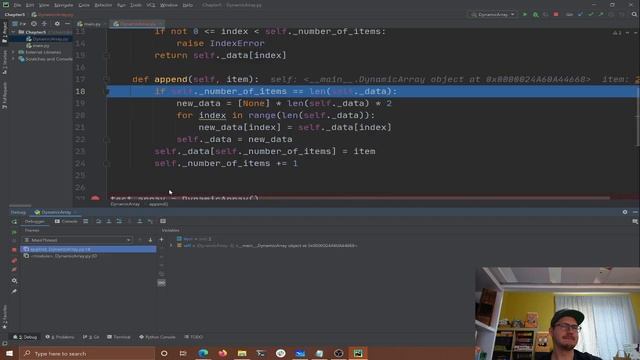Open the Run menu
The height and width of the screenshot is (360, 640).
(x=121, y=5)
